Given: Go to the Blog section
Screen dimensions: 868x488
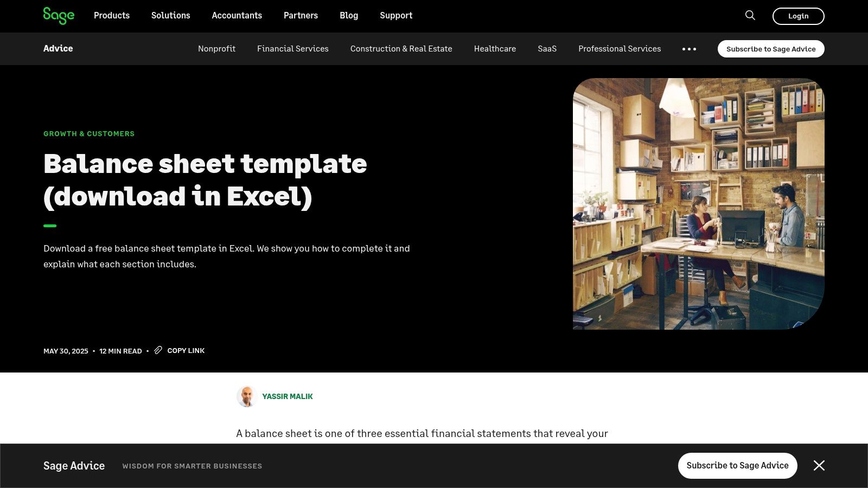Looking at the screenshot, I should point(349,16).
